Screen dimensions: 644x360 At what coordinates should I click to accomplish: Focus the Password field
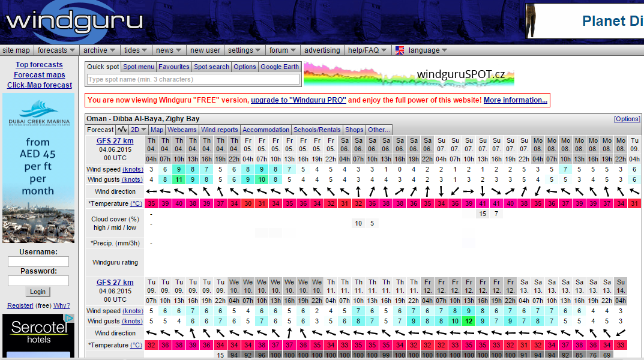point(38,281)
